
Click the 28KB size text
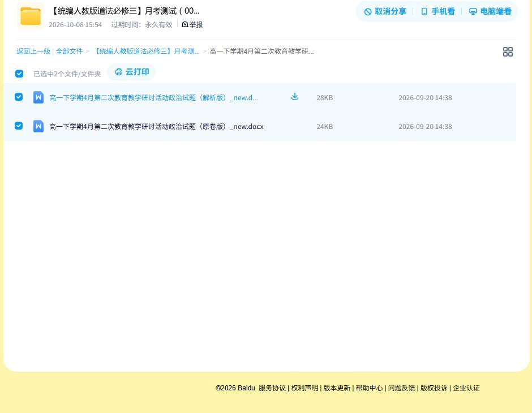[325, 98]
